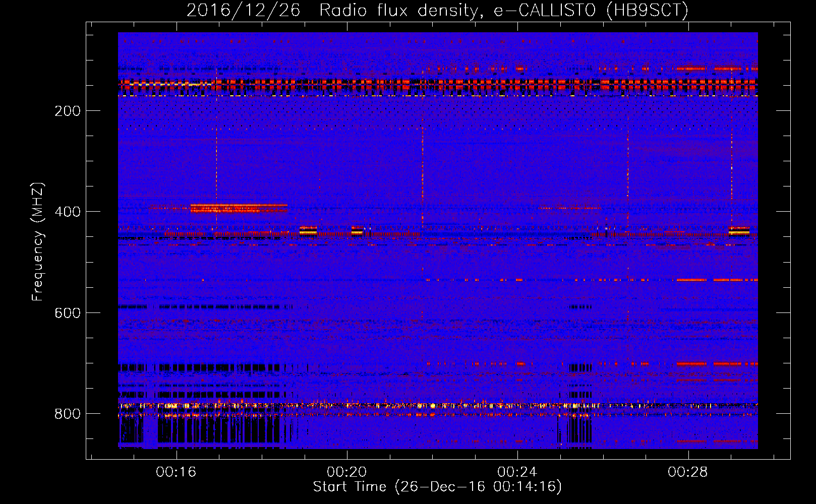Click the 00:16 time tick label
Image resolution: width=816 pixels, height=504 pixels.
pos(176,472)
